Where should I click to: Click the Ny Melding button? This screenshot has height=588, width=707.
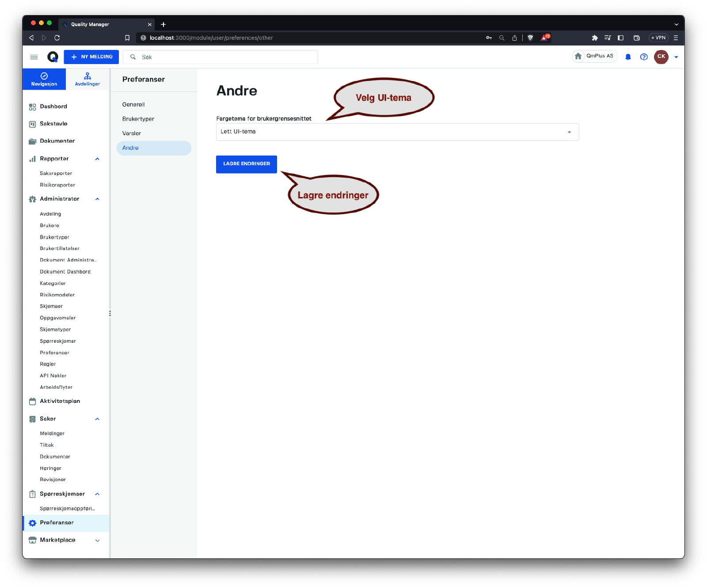click(x=91, y=57)
